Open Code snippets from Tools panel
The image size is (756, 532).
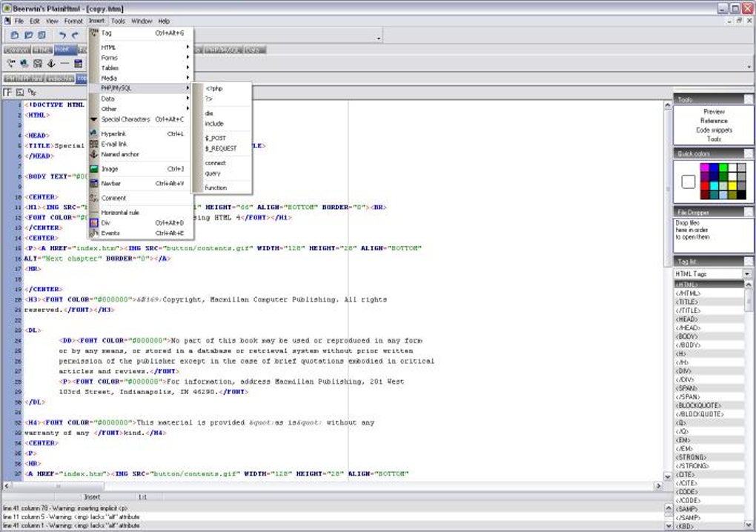[x=714, y=130]
